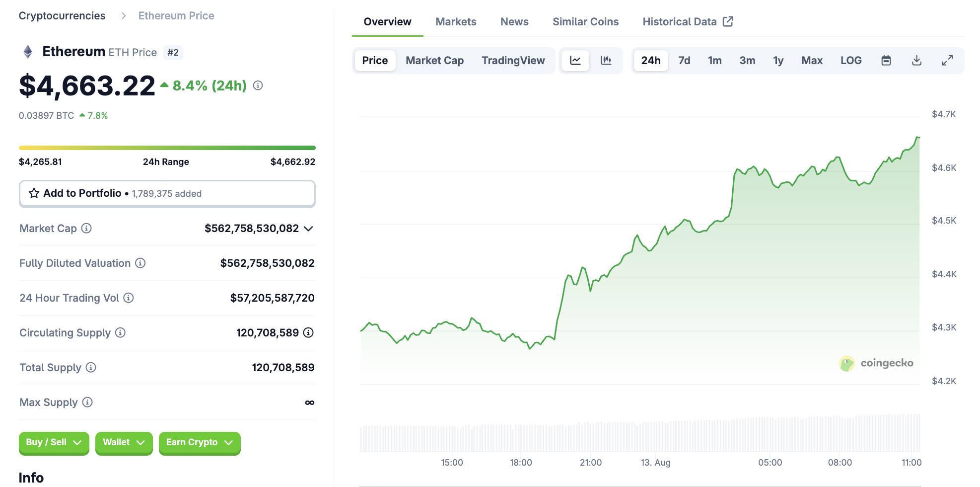Image resolution: width=980 pixels, height=487 pixels.
Task: Select the 7d time range
Action: pos(684,61)
